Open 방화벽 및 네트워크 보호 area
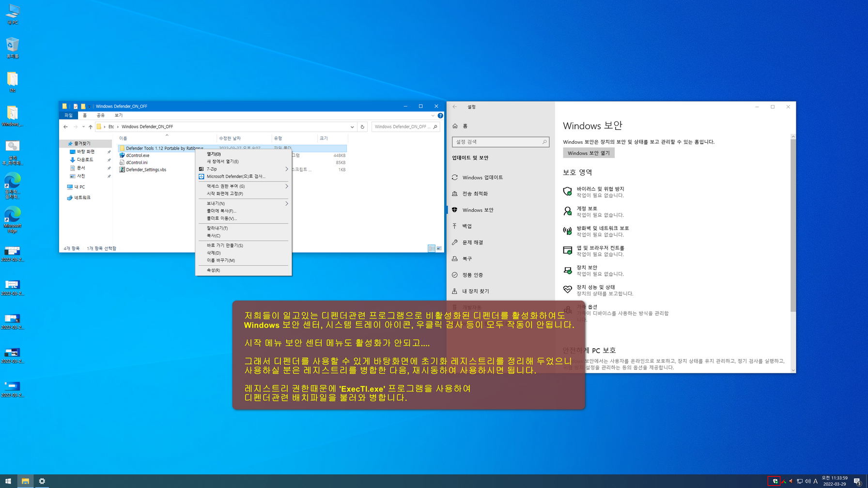 (596, 231)
